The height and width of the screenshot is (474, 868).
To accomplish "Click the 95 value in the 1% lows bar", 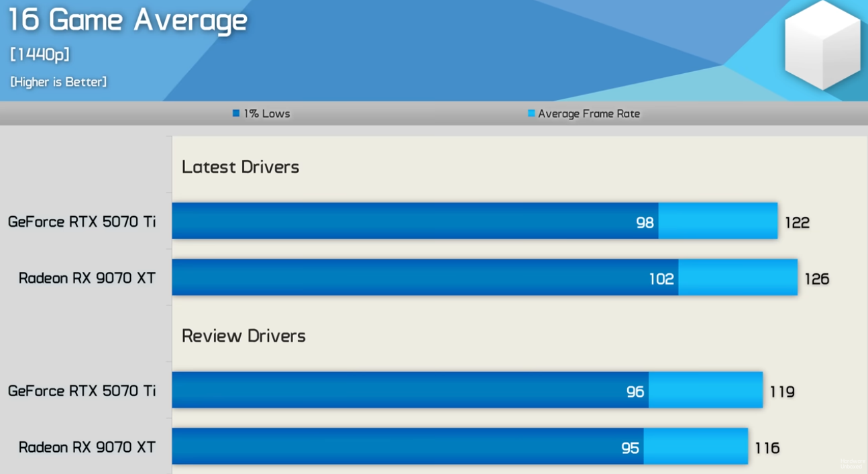I will 631,448.
